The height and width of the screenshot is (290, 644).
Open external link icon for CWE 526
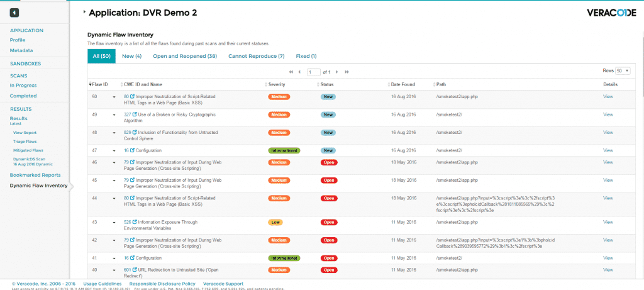point(135,222)
